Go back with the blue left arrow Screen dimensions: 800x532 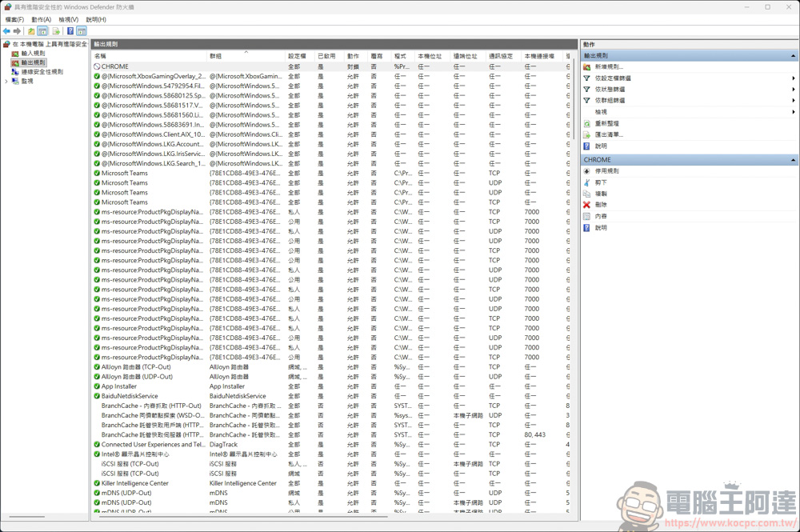click(6, 31)
